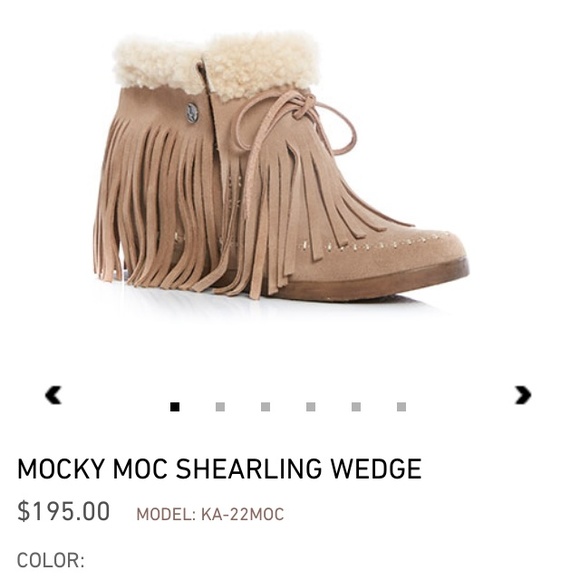Click metal logo button on boot
The height and width of the screenshot is (580, 580).
(192, 113)
